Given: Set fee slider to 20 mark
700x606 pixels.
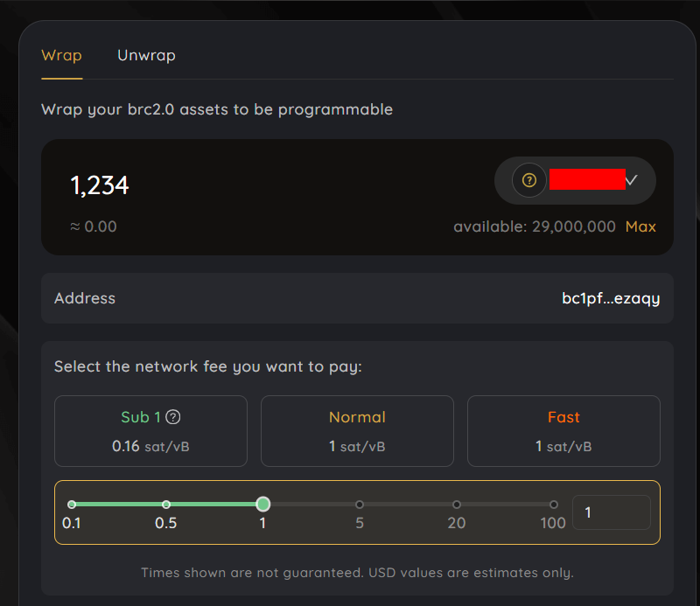Looking at the screenshot, I should point(457,505).
